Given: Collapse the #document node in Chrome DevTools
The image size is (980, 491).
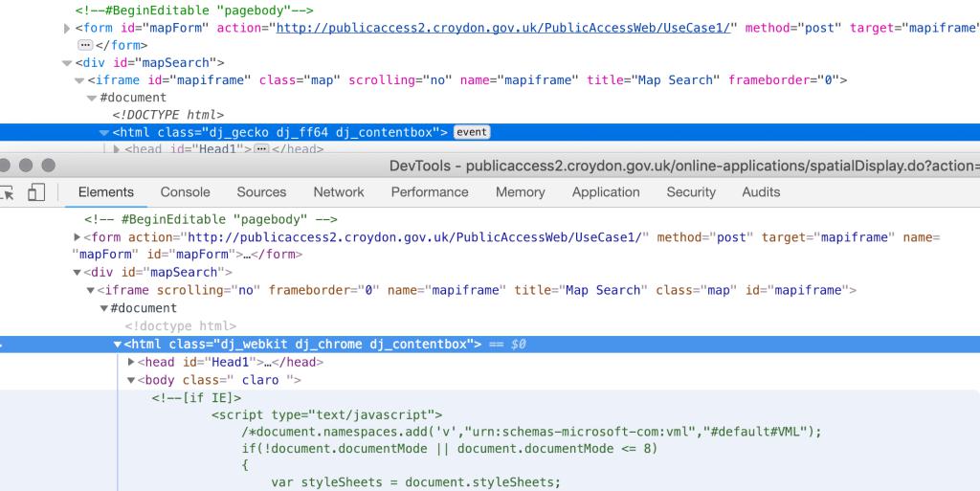Looking at the screenshot, I should pos(103,308).
